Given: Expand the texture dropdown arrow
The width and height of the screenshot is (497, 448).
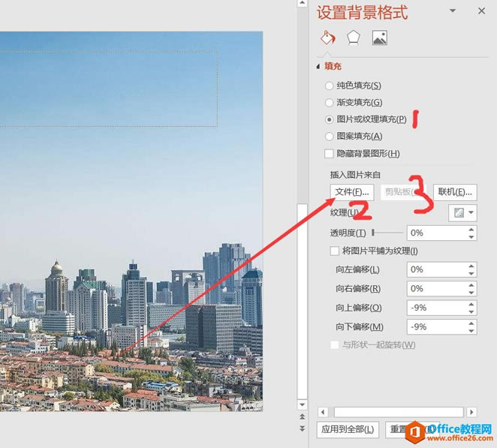Looking at the screenshot, I should point(471,212).
